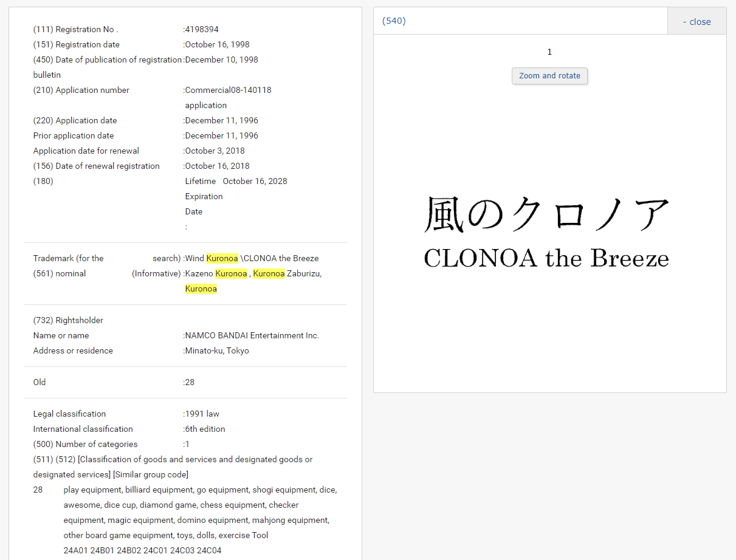
Task: Click the (500) Number of categories label
Action: 86,444
